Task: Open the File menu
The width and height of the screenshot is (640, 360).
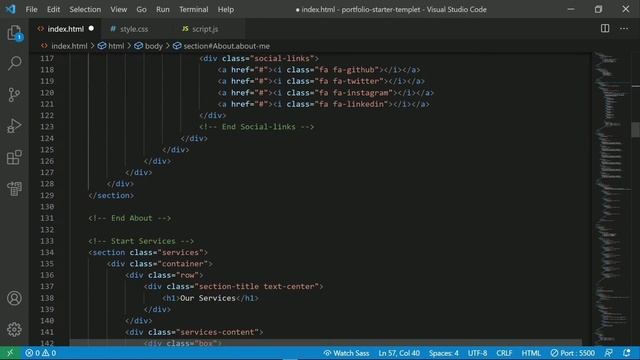Action: click(31, 9)
